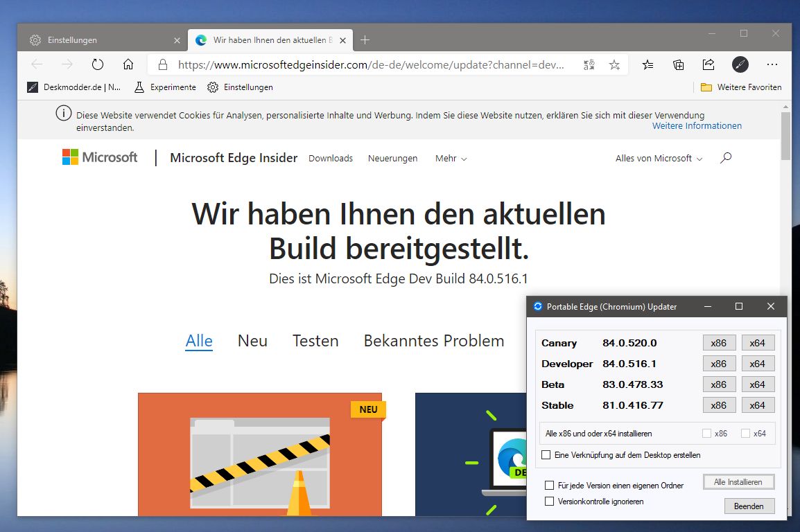This screenshot has width=800, height=532.
Task: Click the search magnifier on Microsoft page
Action: [x=726, y=158]
